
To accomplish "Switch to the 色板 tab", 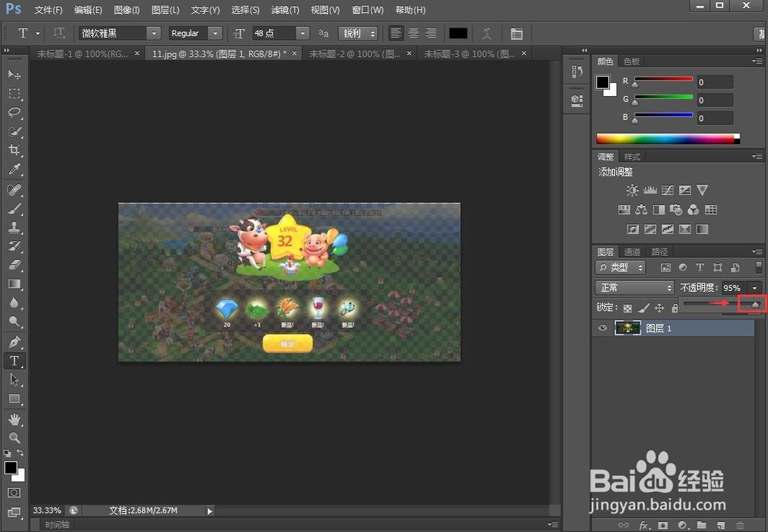I will pyautogui.click(x=631, y=61).
